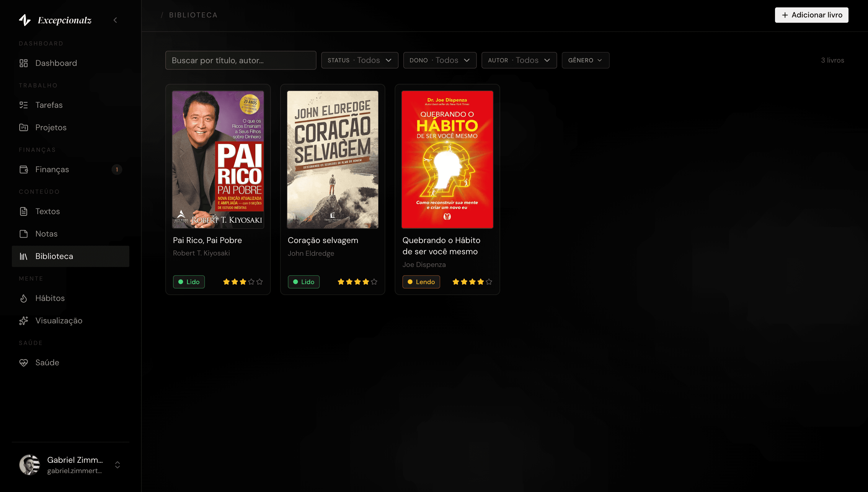Rate Quebrando o Hábito five stars
The width and height of the screenshot is (868, 492).
[489, 281]
